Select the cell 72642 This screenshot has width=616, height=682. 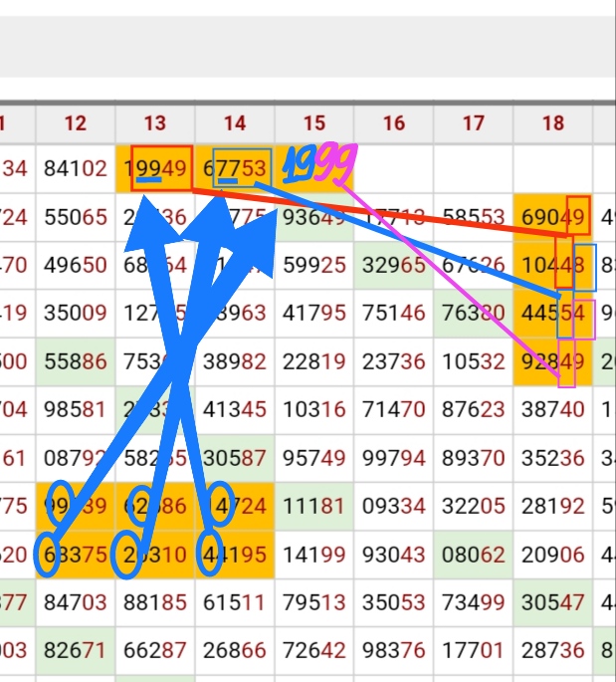pyautogui.click(x=314, y=651)
